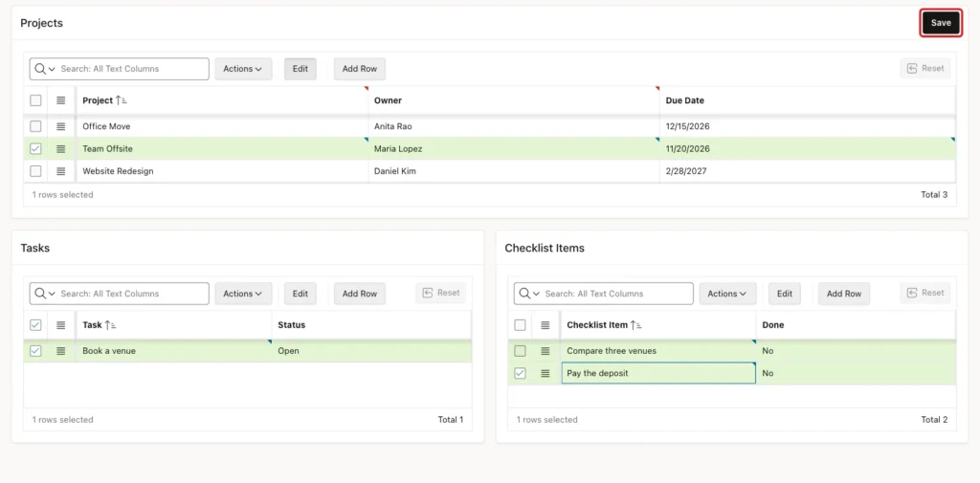Click the 2/28/2027 due date cell
980x483 pixels.
(x=808, y=171)
